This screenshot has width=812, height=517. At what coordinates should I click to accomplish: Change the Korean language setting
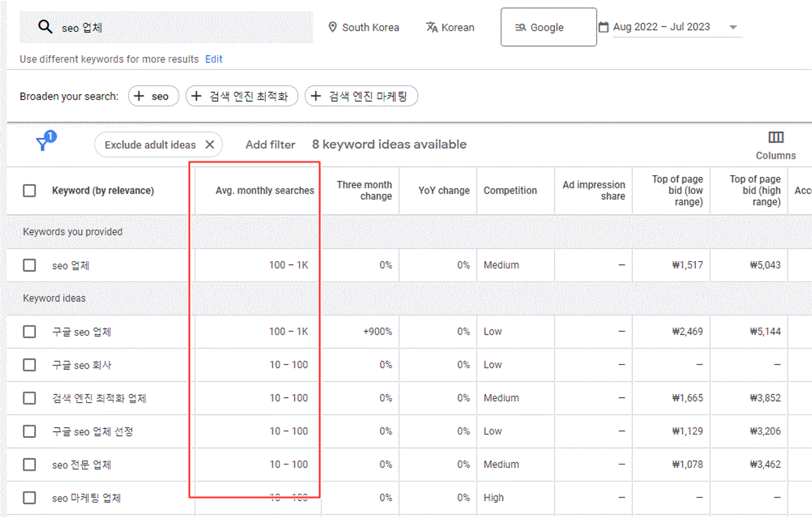point(450,27)
